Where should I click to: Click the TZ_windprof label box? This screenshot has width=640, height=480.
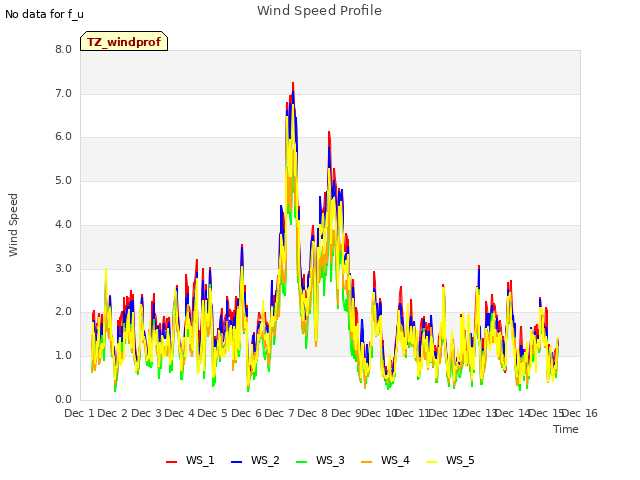pos(124,41)
